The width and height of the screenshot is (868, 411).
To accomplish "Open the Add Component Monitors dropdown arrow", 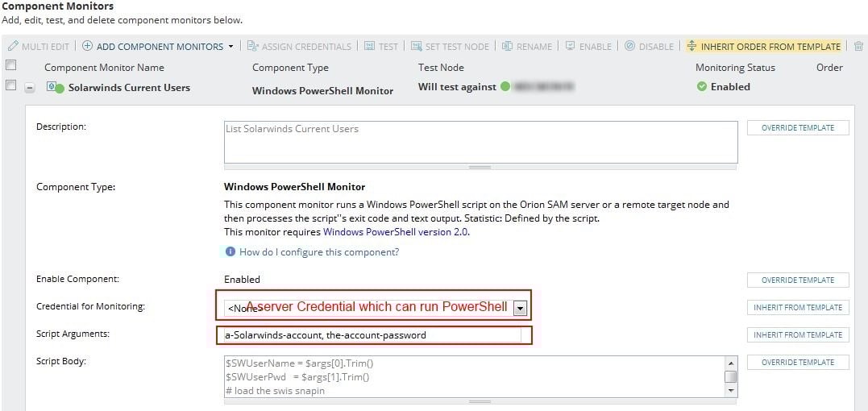I will click(230, 47).
